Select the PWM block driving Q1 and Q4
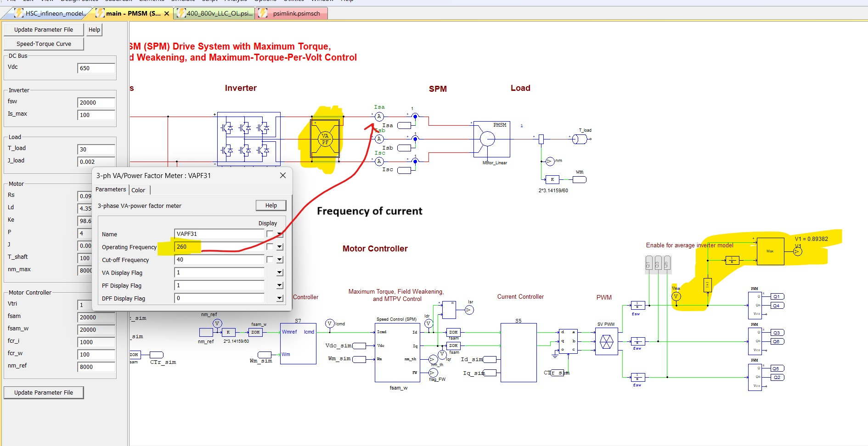This screenshot has width=868, height=446. [x=755, y=305]
